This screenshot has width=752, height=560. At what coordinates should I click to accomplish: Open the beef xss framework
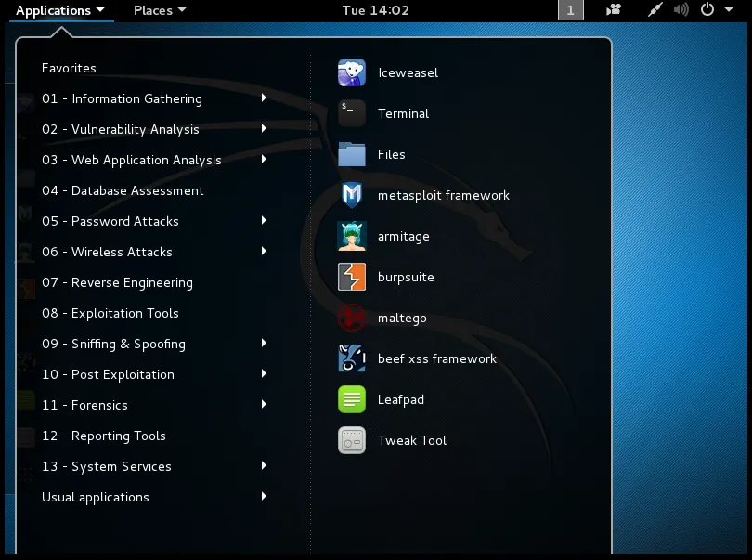pyautogui.click(x=436, y=358)
